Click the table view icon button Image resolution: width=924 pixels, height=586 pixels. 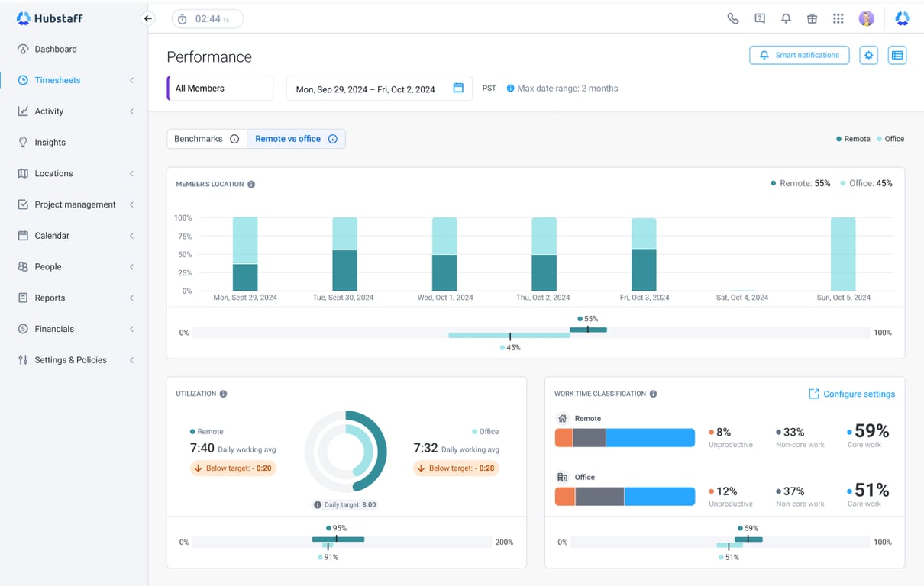point(897,56)
